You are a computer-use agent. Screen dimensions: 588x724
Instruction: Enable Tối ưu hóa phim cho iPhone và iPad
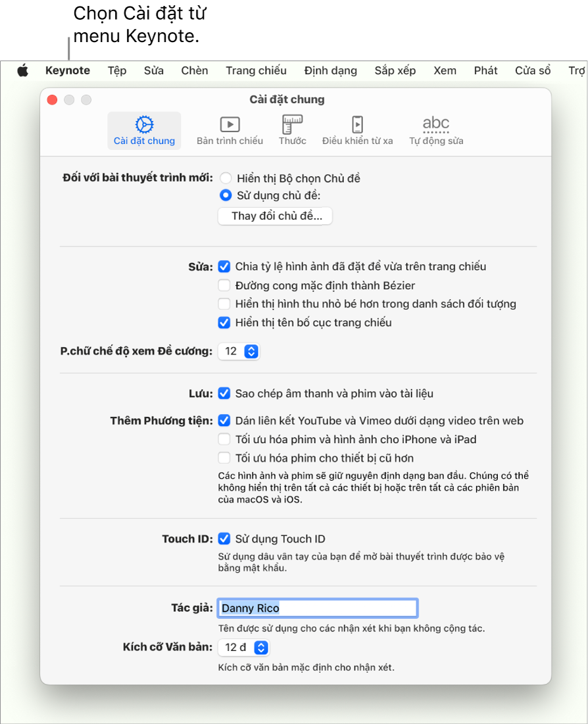[224, 439]
